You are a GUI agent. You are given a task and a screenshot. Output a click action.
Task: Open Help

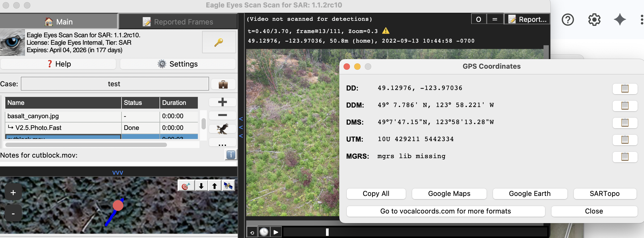pos(58,64)
